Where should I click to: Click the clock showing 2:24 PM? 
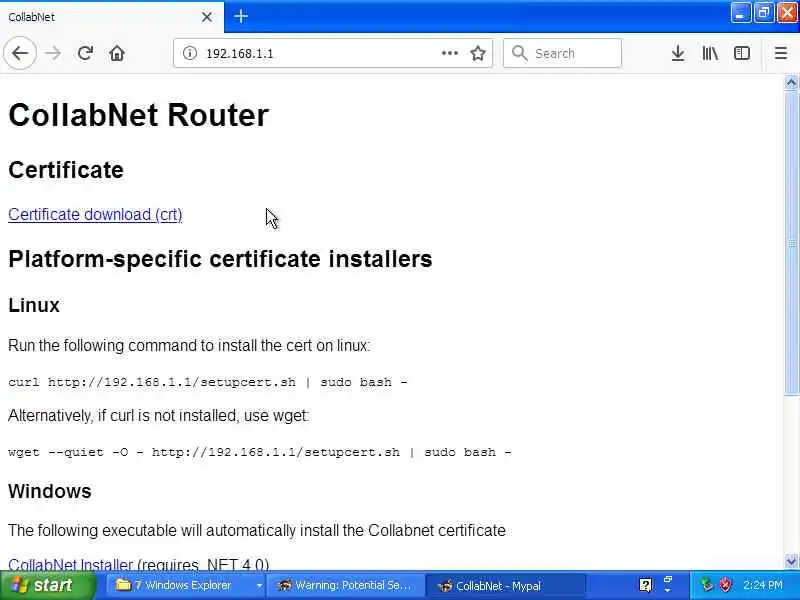[x=763, y=585]
